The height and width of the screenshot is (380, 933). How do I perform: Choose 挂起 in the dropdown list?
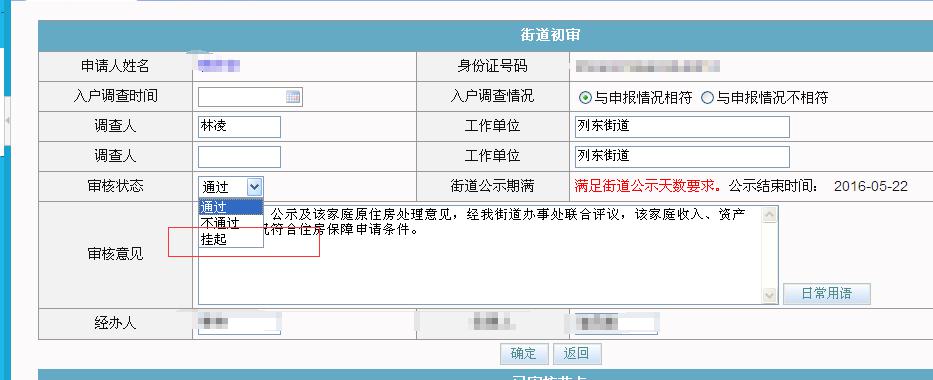point(230,240)
